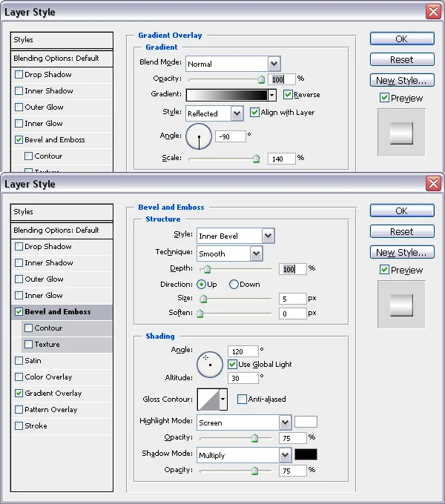
Task: Click the Gloss Contour curve thumbnail
Action: 208,399
